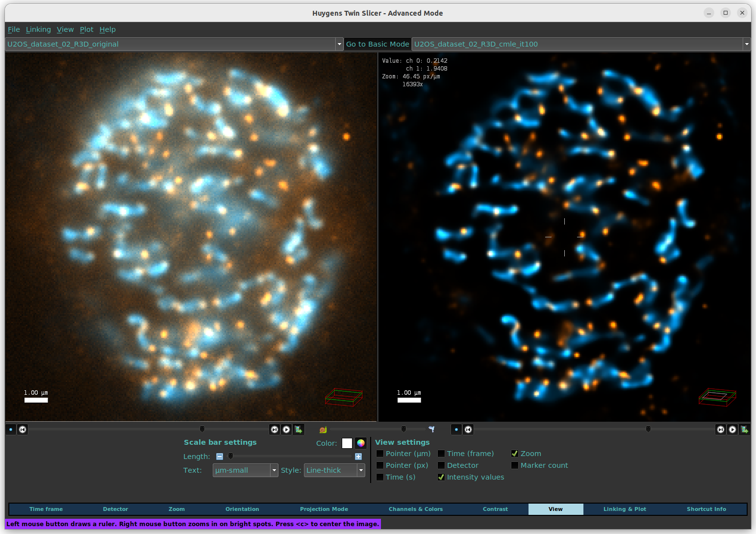Image resolution: width=756 pixels, height=534 pixels.
Task: Step the right viewer one frame forward
Action: pyautogui.click(x=720, y=430)
